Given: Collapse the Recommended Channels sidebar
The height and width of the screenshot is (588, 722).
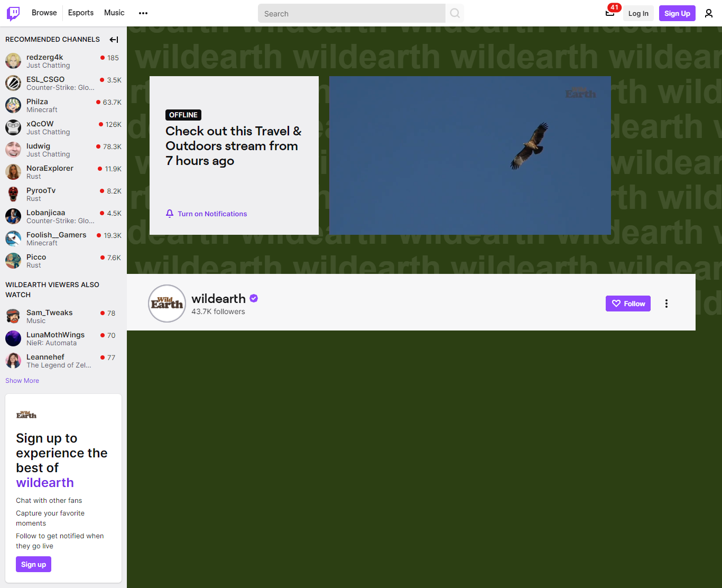Looking at the screenshot, I should coord(114,40).
